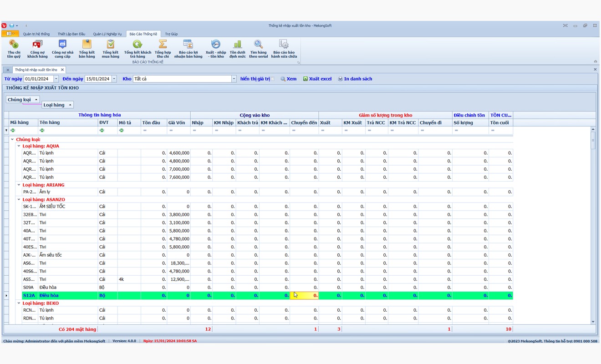The height and width of the screenshot is (364, 601).
Task: Open Tồn dưới định mức chart icon
Action: click(x=237, y=48)
